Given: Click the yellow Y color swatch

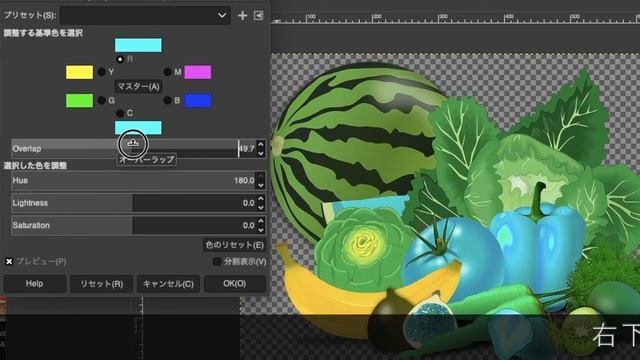Looking at the screenshot, I should tap(80, 72).
